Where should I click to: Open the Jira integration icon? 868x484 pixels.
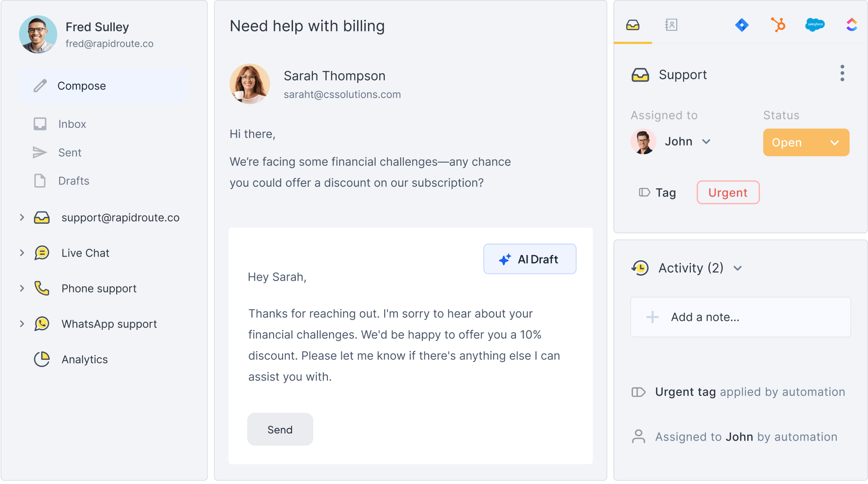[x=741, y=25]
